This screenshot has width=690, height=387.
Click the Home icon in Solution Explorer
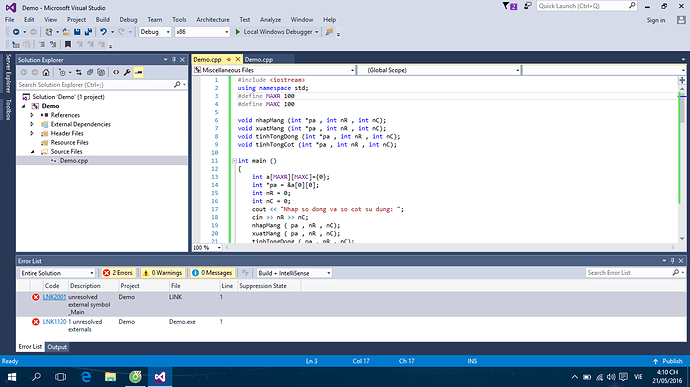click(x=46, y=72)
